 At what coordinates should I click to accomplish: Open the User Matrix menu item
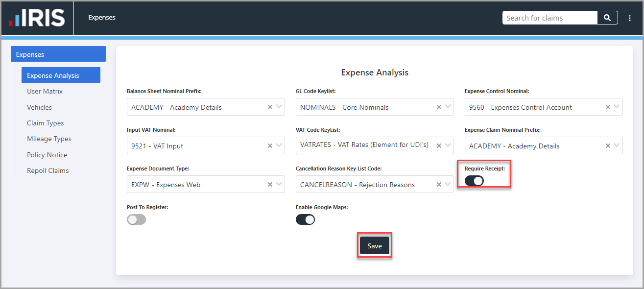coord(45,91)
